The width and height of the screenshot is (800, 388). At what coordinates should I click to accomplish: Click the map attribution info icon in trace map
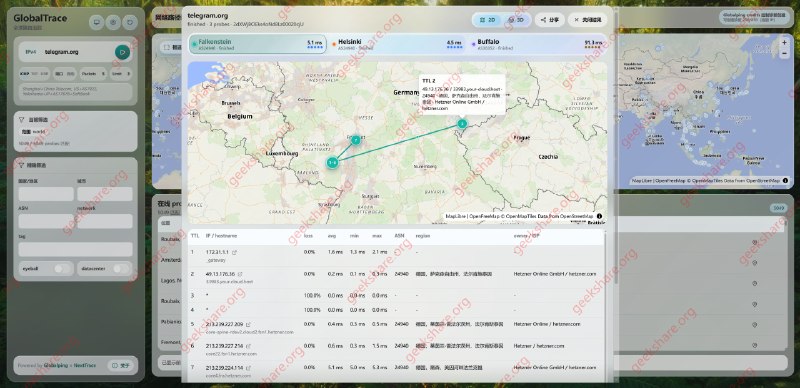[x=599, y=216]
